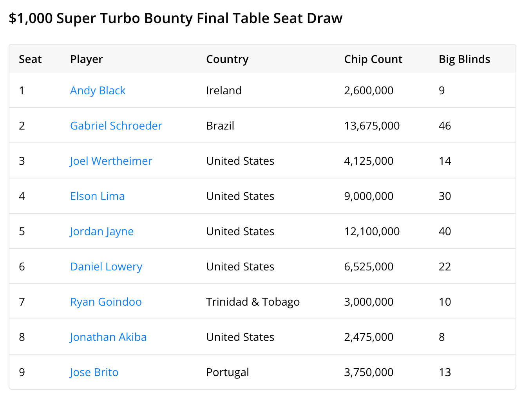Click Jose Brito's hyperlink
Viewport: 532px width, 407px height.
(x=94, y=372)
